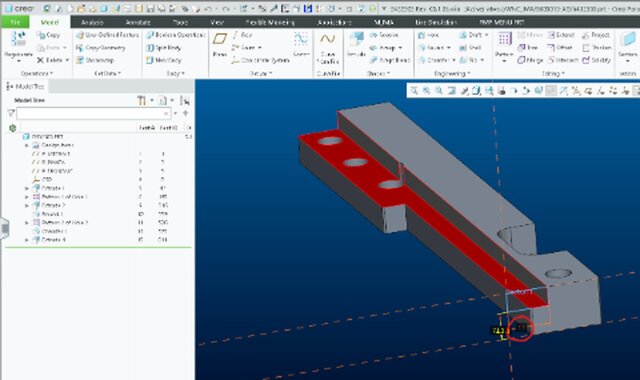The image size is (640, 380).
Task: Click the Regenerate tool icon
Action: pos(18,39)
